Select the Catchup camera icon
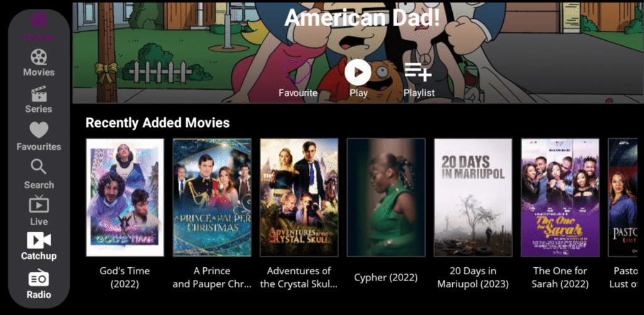 click(38, 240)
